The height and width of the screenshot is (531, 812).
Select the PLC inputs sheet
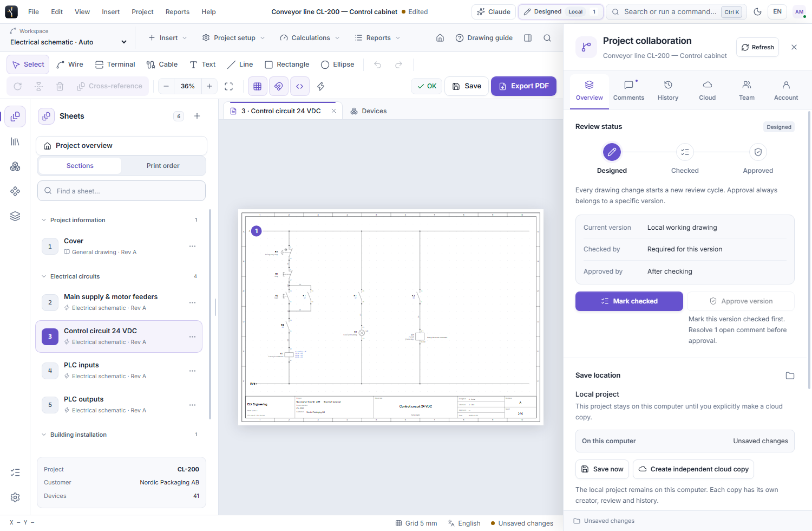119,371
